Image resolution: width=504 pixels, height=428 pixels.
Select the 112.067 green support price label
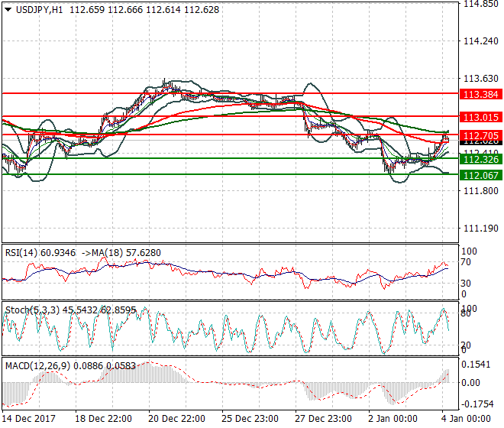click(481, 175)
